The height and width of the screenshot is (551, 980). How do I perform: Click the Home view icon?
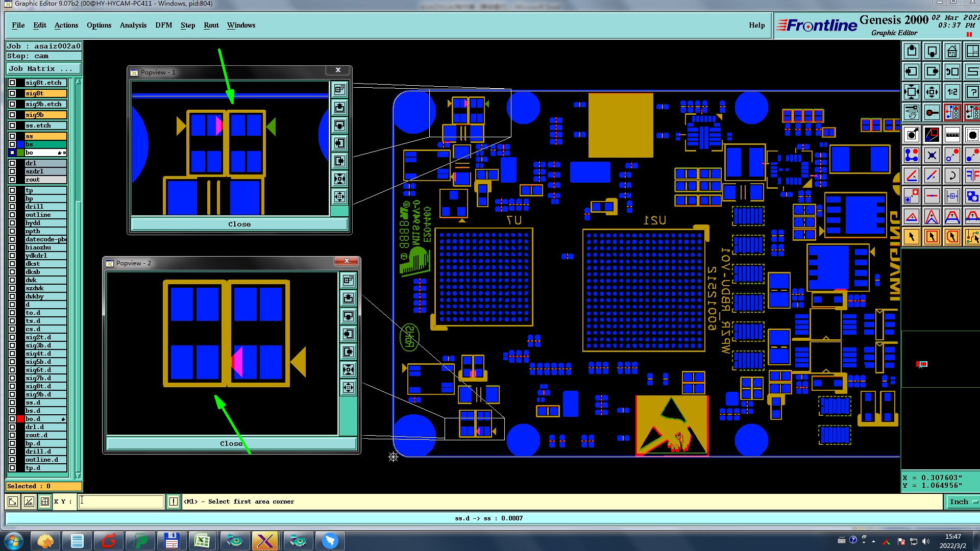(x=952, y=52)
